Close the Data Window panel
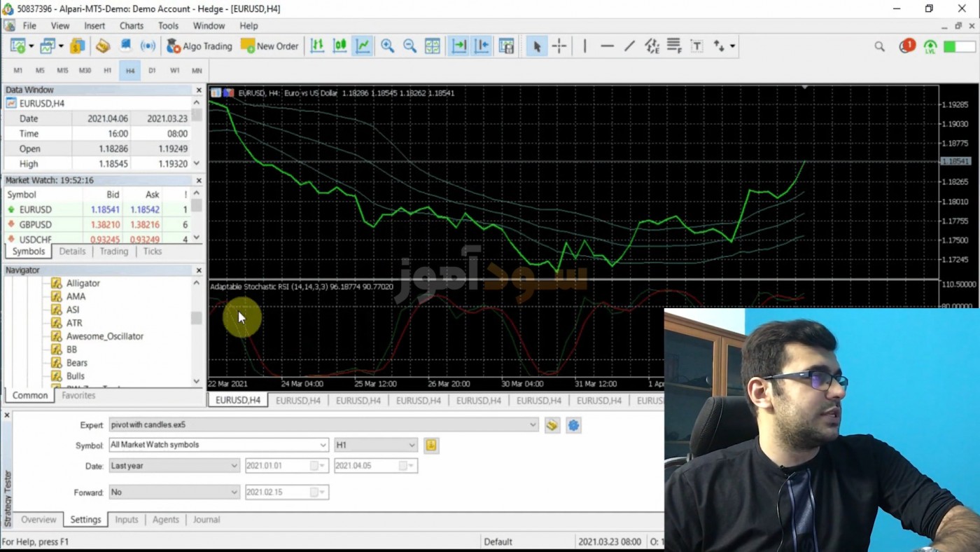The height and width of the screenshot is (552, 980). click(199, 90)
